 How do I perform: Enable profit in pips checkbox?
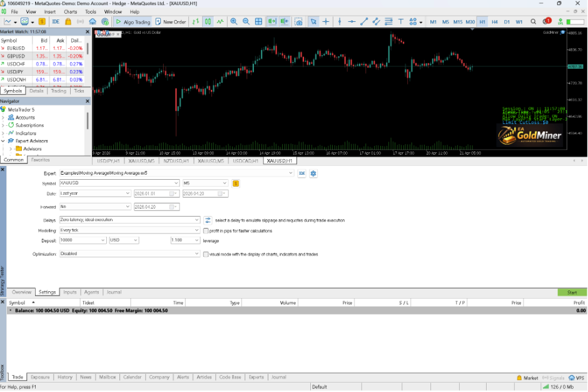coord(206,231)
